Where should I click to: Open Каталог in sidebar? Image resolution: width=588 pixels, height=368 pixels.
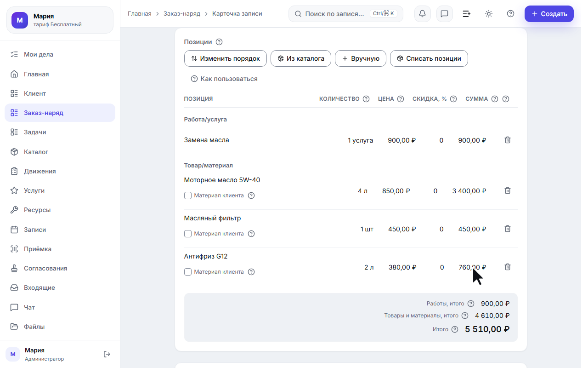[60, 152]
